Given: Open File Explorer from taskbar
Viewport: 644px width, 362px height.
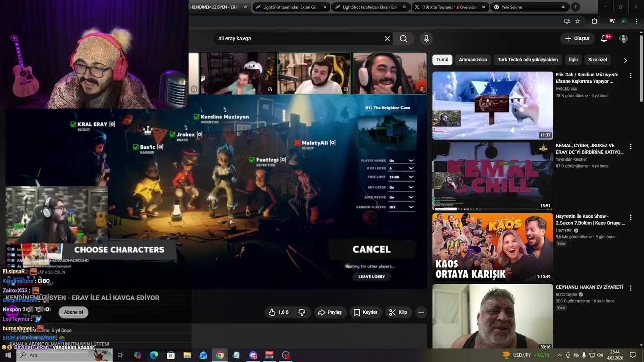Looking at the screenshot, I should coord(187,355).
